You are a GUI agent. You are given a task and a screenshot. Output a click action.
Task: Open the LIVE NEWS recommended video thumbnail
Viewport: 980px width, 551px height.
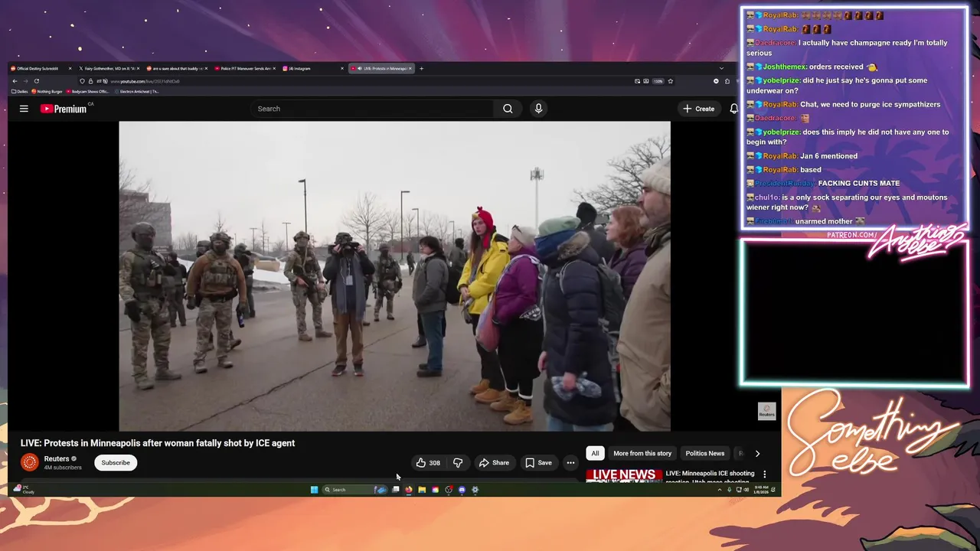[624, 475]
